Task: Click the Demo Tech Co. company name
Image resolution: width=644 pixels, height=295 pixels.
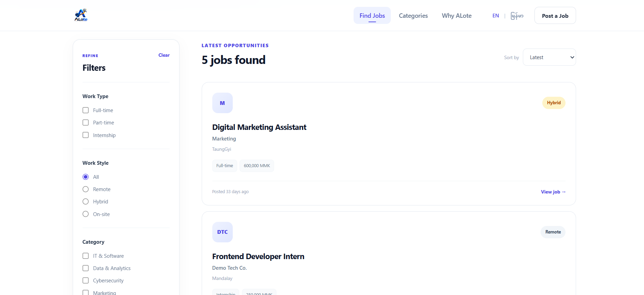Action: pyautogui.click(x=229, y=268)
